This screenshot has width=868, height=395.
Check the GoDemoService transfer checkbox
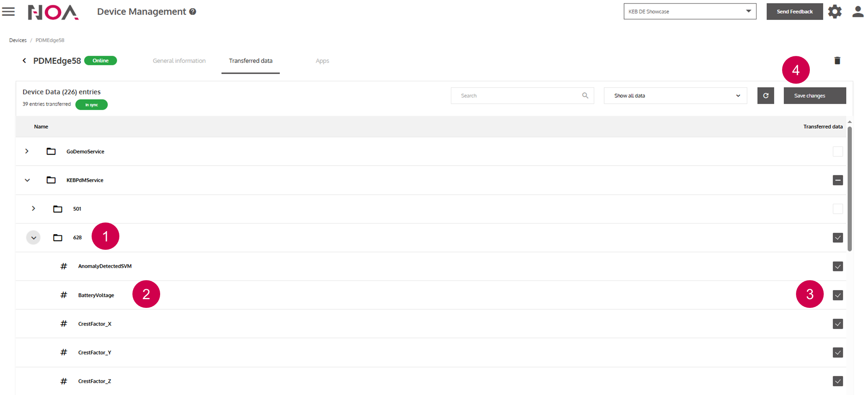point(838,152)
